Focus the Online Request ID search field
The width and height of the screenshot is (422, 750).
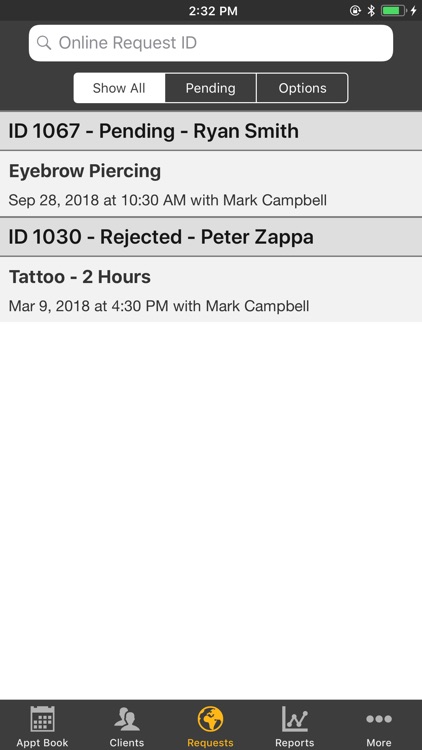[x=211, y=43]
